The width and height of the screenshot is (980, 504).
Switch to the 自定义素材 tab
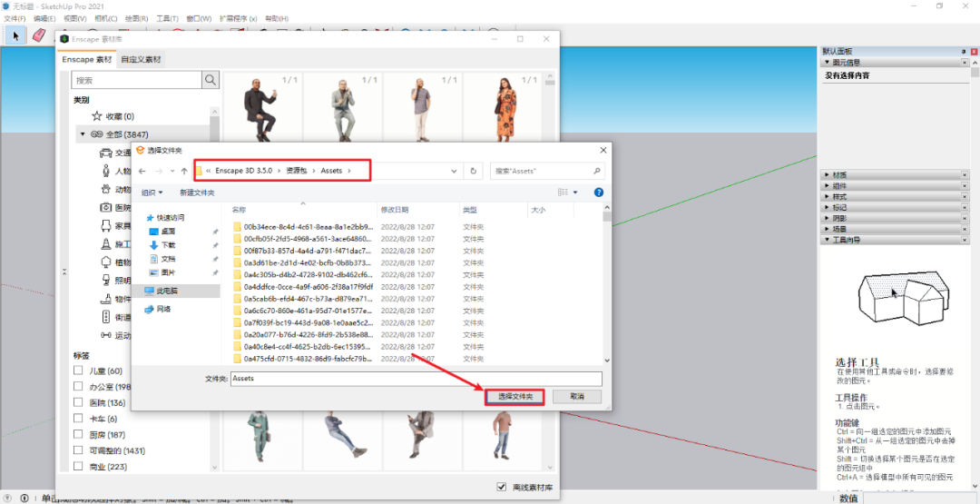pyautogui.click(x=141, y=59)
